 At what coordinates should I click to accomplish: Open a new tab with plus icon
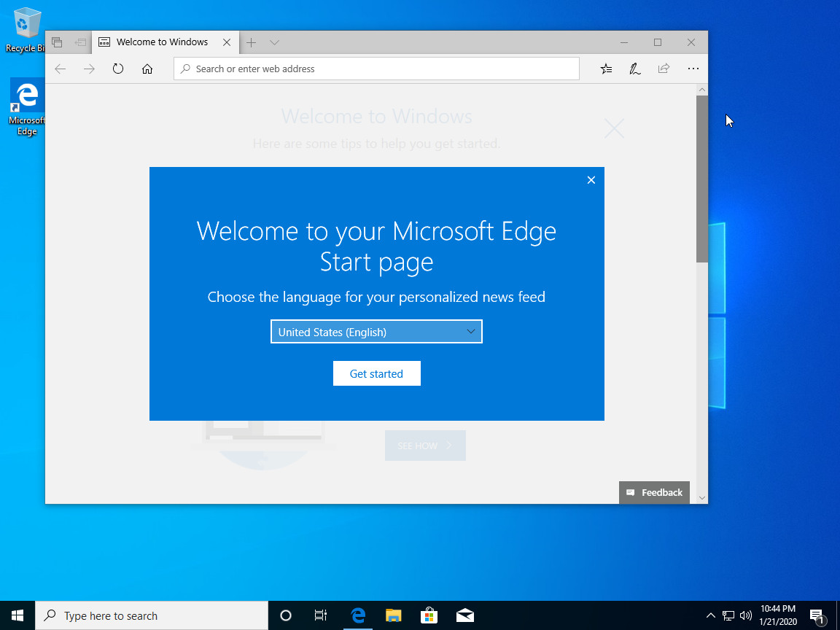click(252, 42)
